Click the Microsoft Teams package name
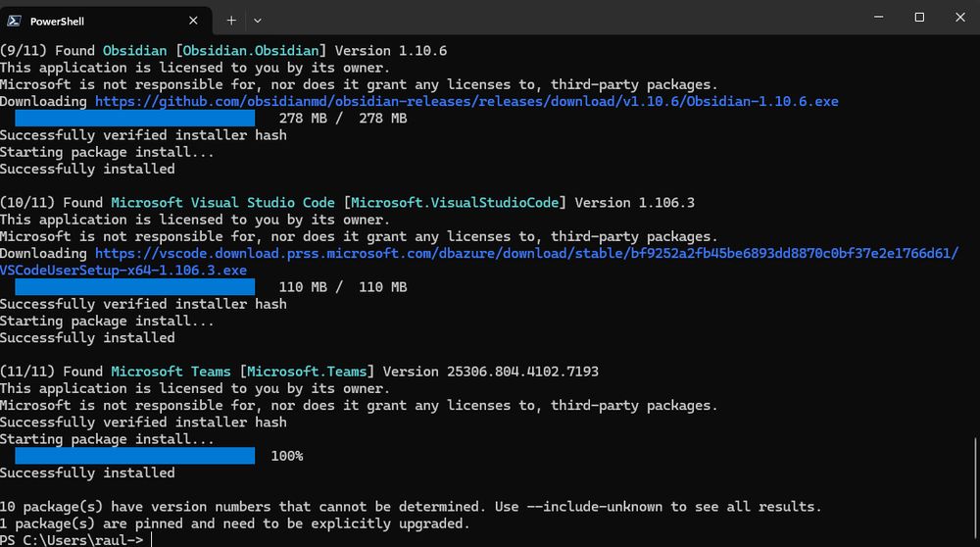Image resolution: width=980 pixels, height=547 pixels. pyautogui.click(x=171, y=372)
